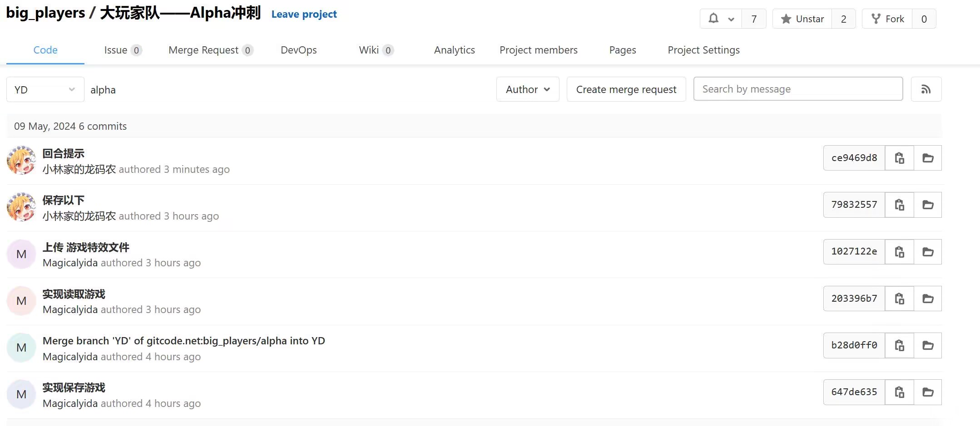The height and width of the screenshot is (426, 980).
Task: Open the Issue tab
Action: point(123,50)
